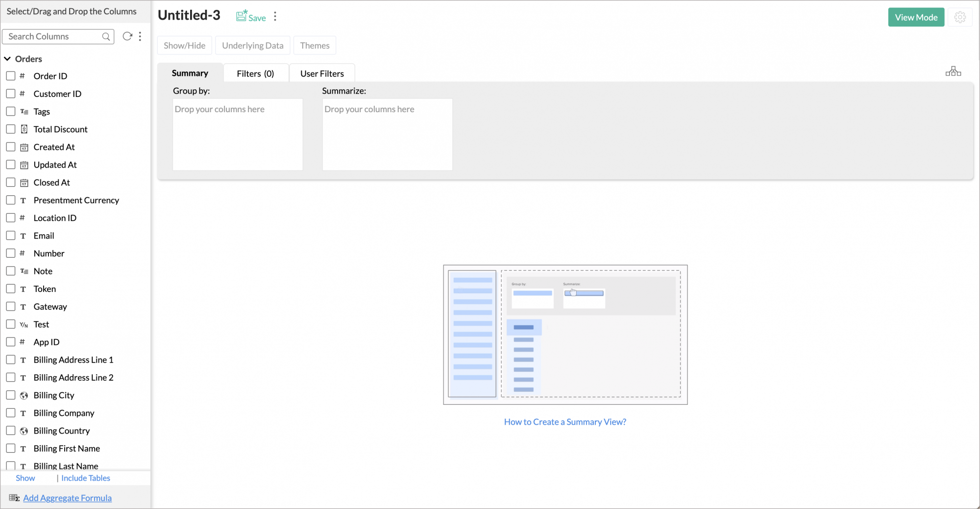Click the Search Columns input field

tap(53, 37)
